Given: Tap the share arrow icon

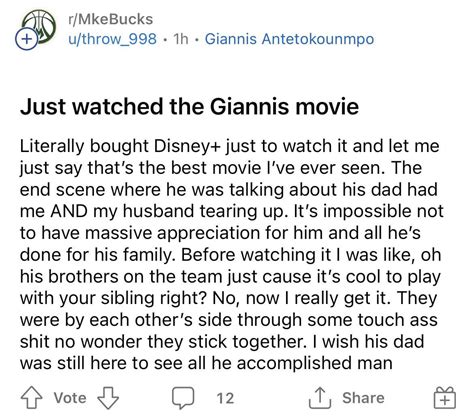Looking at the screenshot, I should 320,398.
